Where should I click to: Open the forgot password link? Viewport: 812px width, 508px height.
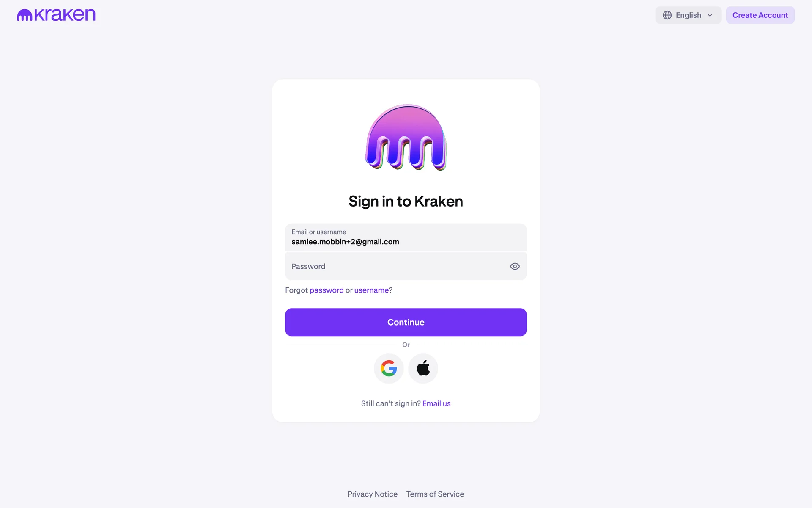tap(326, 290)
